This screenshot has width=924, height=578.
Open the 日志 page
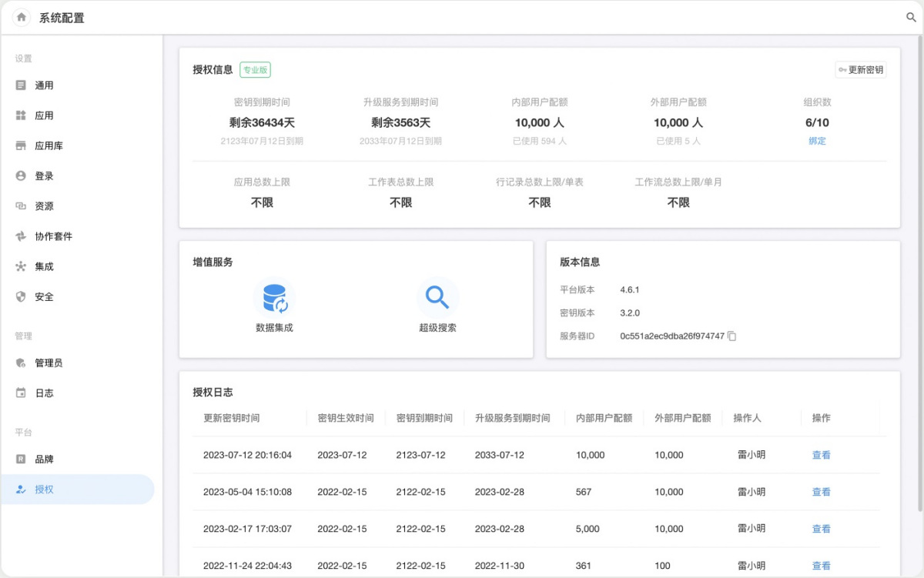click(44, 393)
